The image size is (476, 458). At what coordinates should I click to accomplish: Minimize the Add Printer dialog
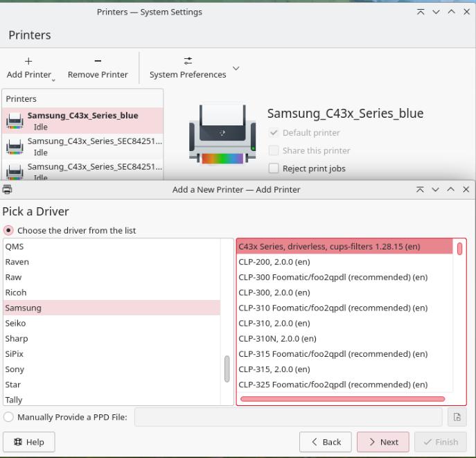435,189
